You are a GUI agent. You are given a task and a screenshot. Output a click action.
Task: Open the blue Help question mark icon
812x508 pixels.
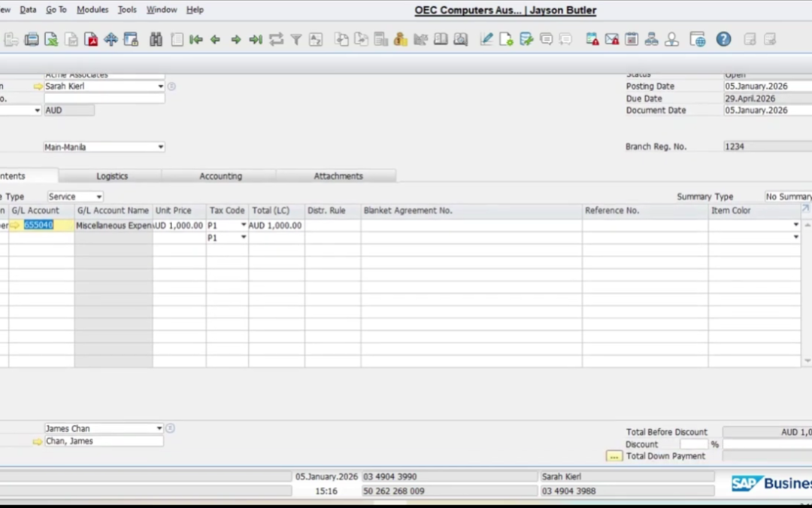[x=723, y=40]
